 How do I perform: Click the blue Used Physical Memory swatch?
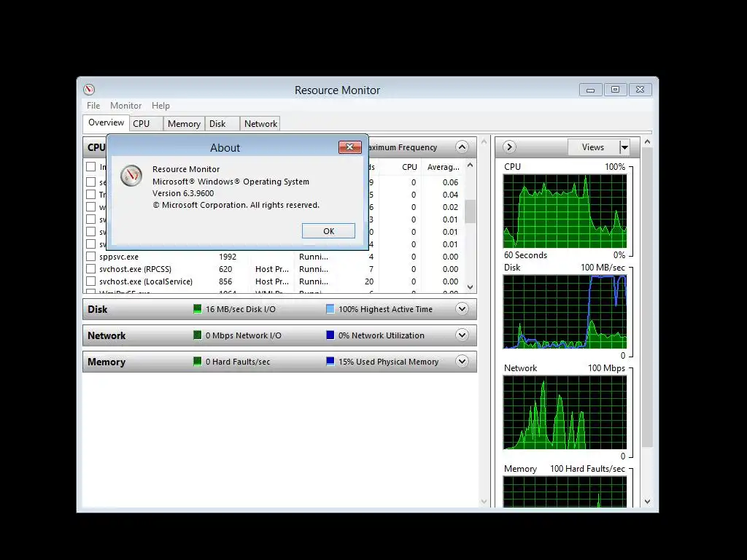tap(330, 362)
